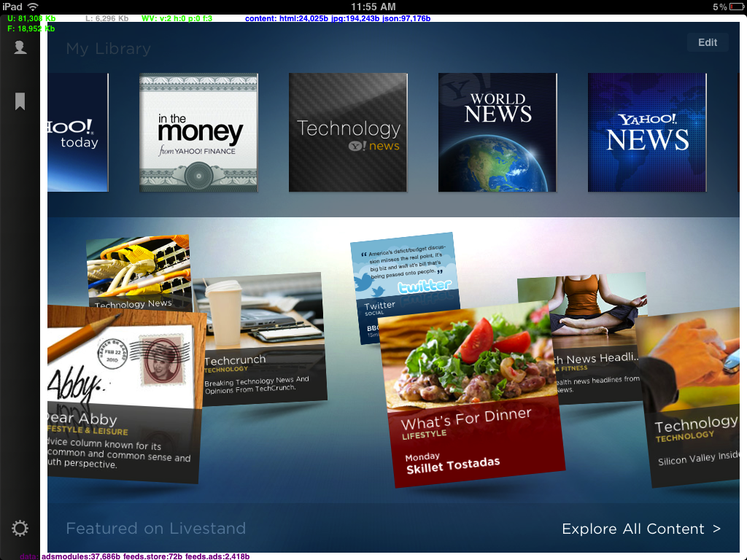Open the user profile icon in sidebar
Image resolution: width=747 pixels, height=560 pixels.
(20, 47)
